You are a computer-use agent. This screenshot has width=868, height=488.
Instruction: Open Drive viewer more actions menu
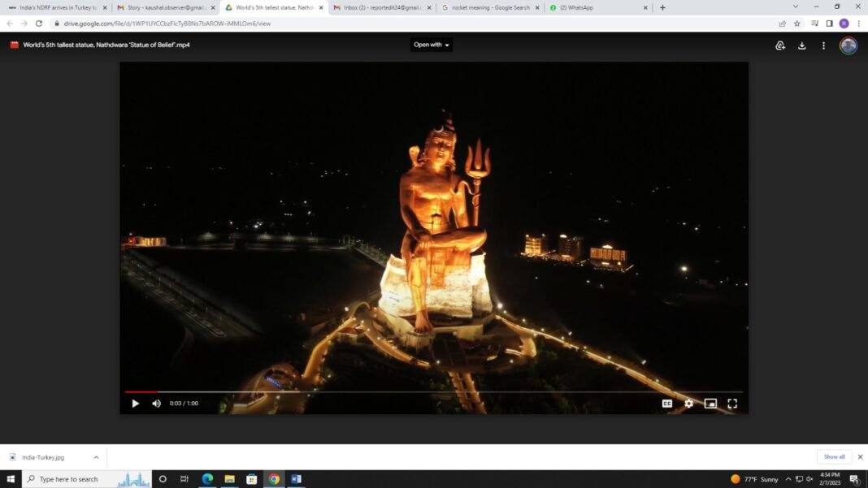coord(823,45)
